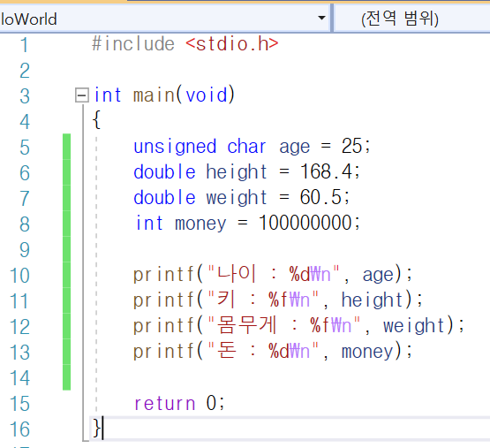Click the #include <stdio.h> line
Screen dimensions: 490x448
[x=185, y=43]
